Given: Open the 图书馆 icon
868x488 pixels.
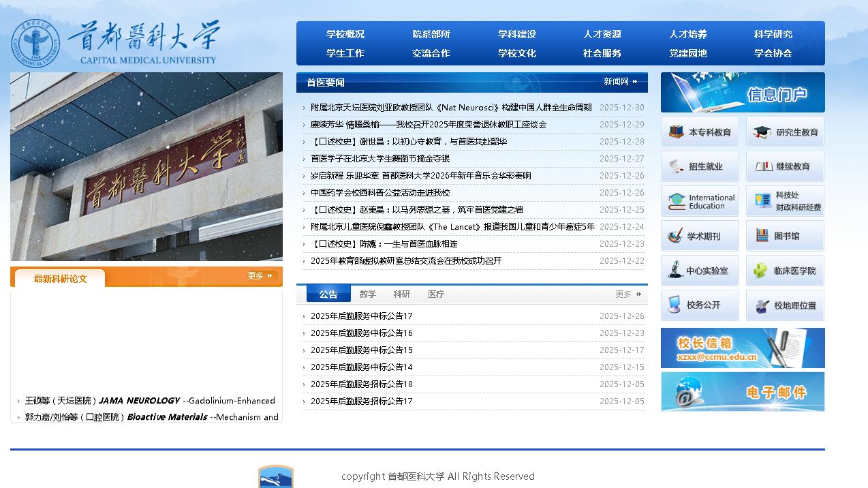Looking at the screenshot, I should (785, 235).
